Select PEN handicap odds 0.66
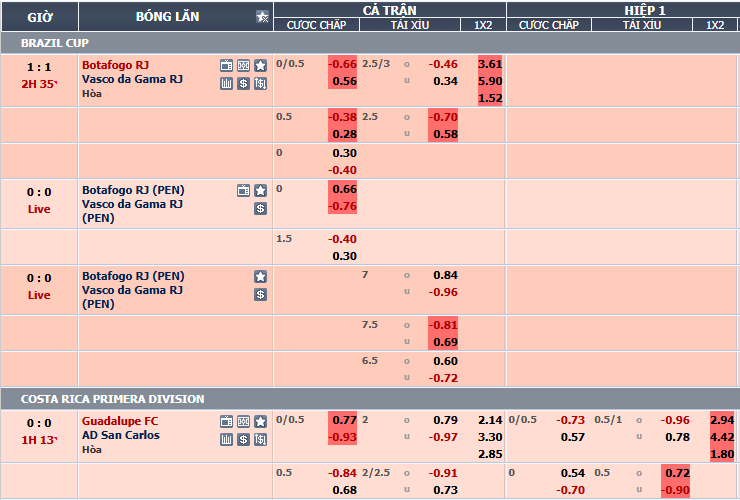This screenshot has width=740, height=500. pyautogui.click(x=343, y=189)
